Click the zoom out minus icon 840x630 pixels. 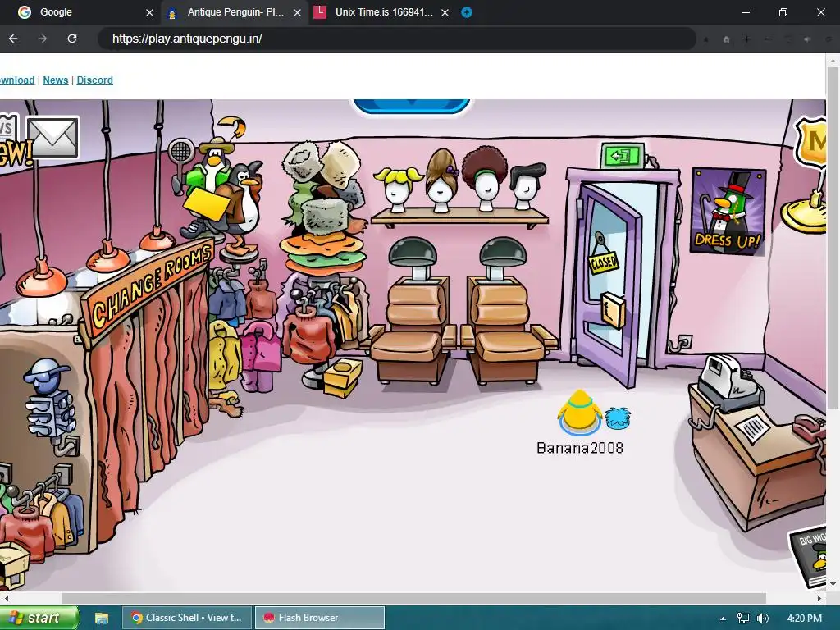pyautogui.click(x=768, y=39)
